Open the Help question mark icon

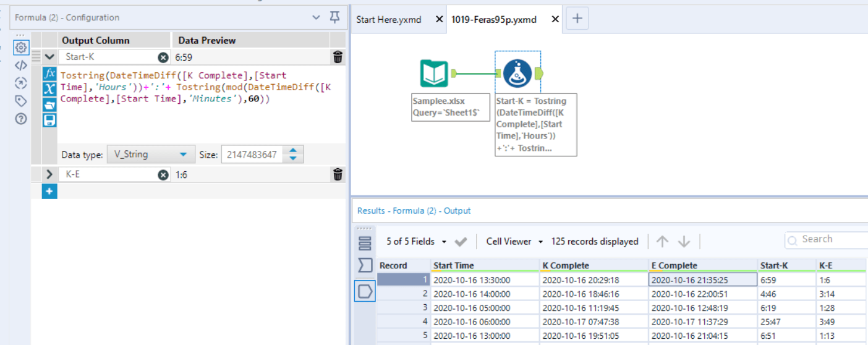(x=21, y=119)
